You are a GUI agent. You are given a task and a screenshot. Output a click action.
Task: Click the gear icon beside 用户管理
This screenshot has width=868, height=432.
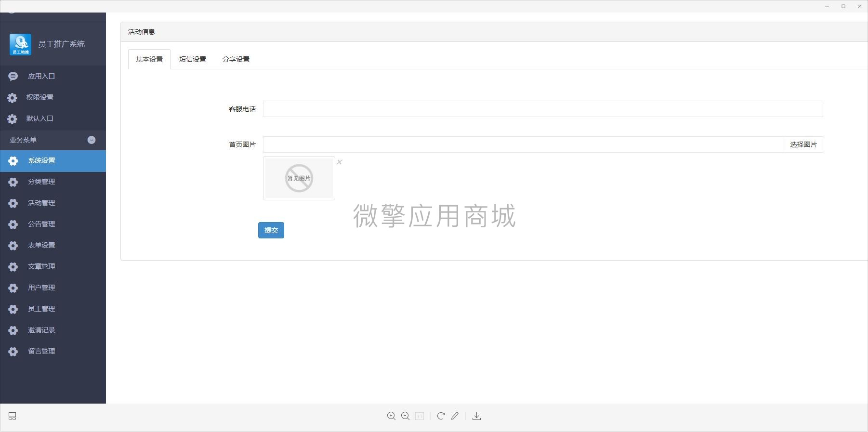click(x=13, y=288)
